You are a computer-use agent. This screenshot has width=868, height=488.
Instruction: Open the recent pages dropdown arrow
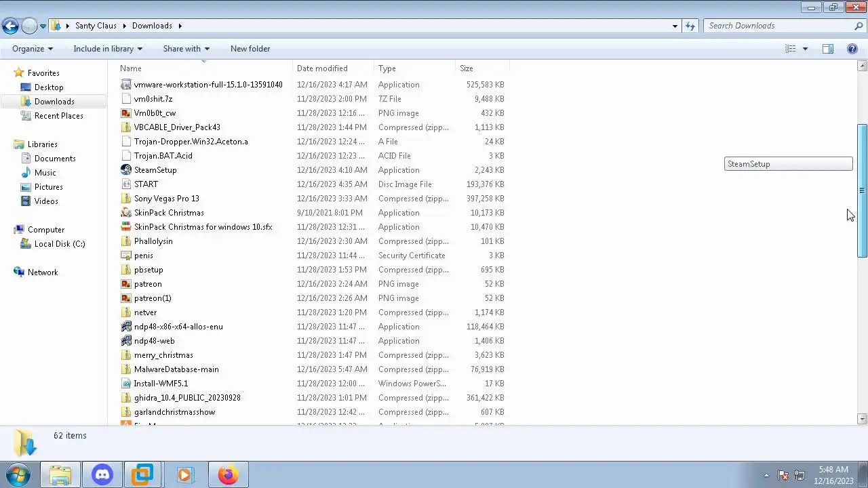pyautogui.click(x=43, y=26)
